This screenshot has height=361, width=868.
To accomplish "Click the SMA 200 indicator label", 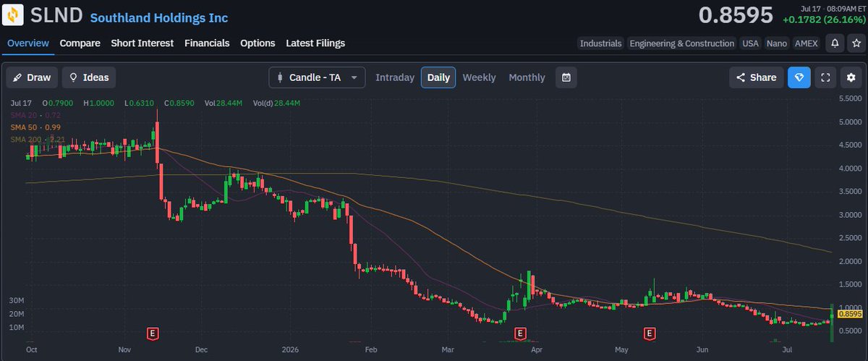I will [38, 138].
